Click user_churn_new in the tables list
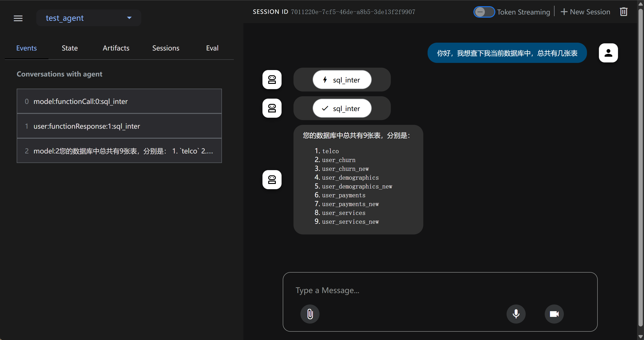Screen dimensions: 644x340 (x=345, y=169)
